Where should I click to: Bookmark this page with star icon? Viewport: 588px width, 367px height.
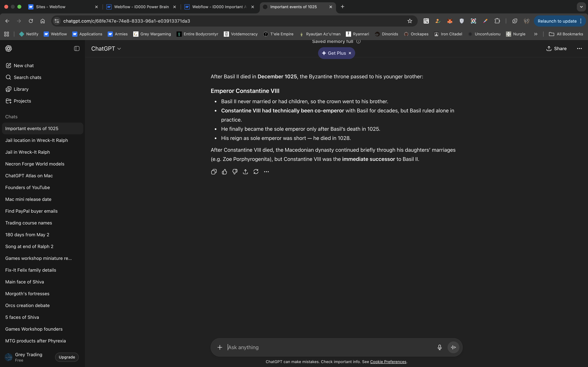[410, 21]
